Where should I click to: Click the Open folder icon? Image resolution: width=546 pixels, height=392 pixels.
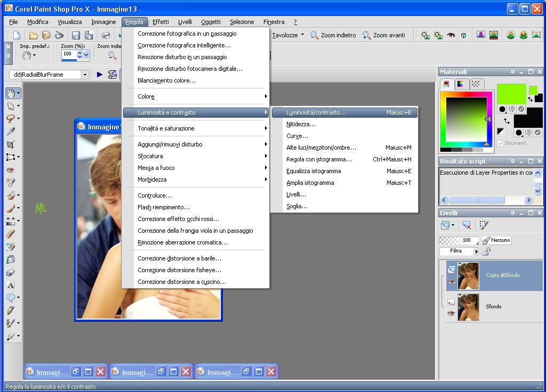[34, 35]
